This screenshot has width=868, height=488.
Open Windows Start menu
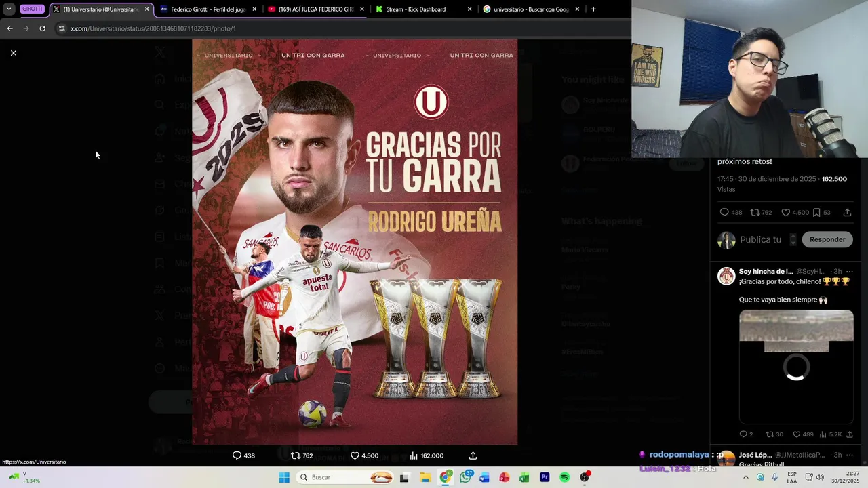coord(284,477)
